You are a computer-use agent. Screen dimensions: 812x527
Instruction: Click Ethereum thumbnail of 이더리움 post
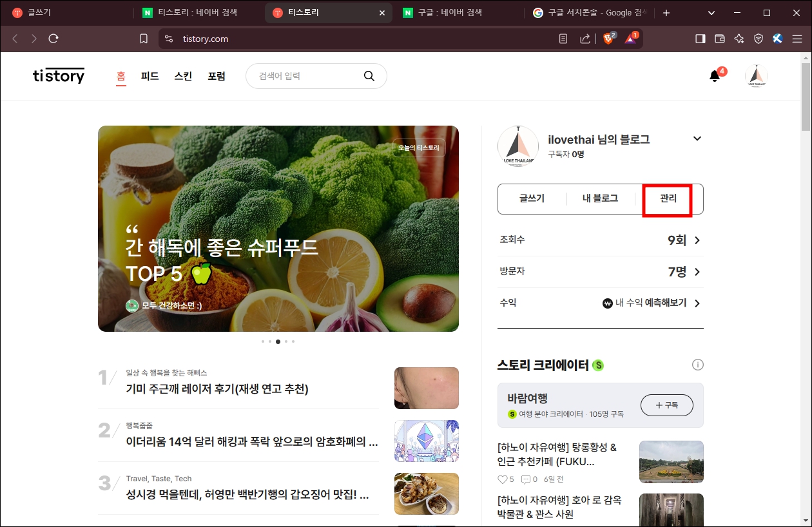pyautogui.click(x=427, y=441)
